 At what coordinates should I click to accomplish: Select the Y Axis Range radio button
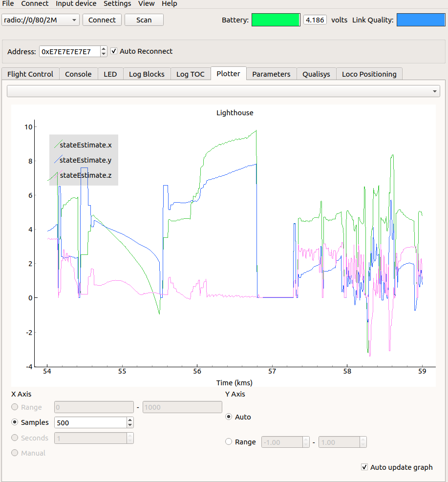point(229,442)
